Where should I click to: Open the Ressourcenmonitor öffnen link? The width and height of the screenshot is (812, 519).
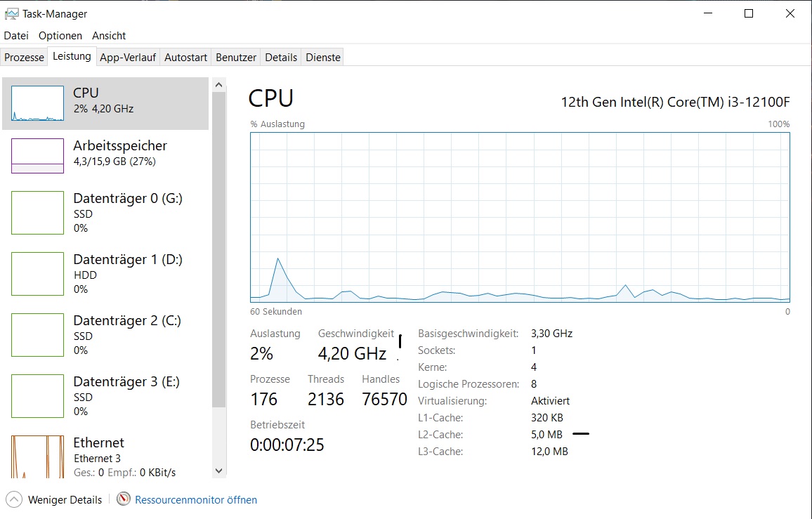click(x=196, y=500)
